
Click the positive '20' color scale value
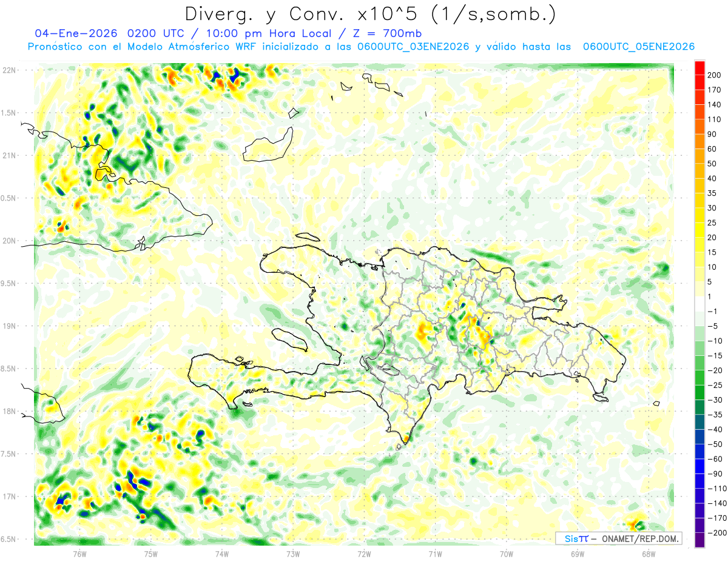pos(712,238)
